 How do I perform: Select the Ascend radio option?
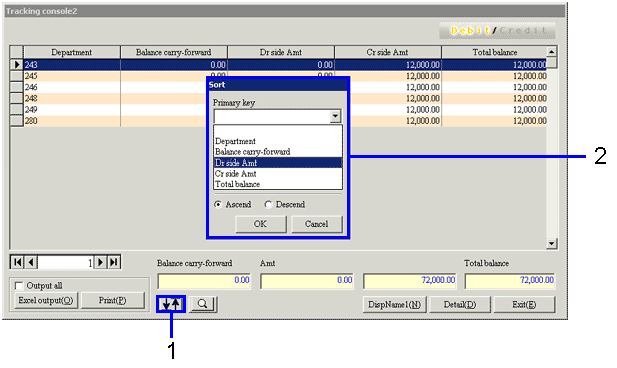(218, 205)
